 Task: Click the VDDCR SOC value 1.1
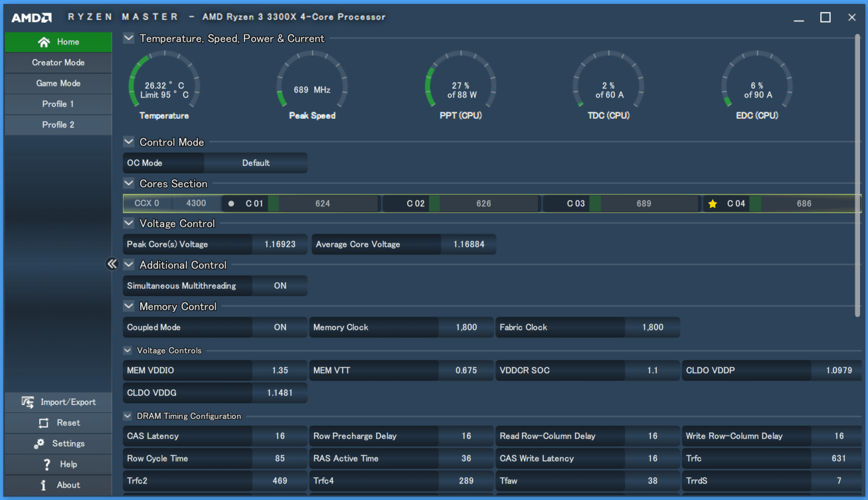(x=653, y=370)
